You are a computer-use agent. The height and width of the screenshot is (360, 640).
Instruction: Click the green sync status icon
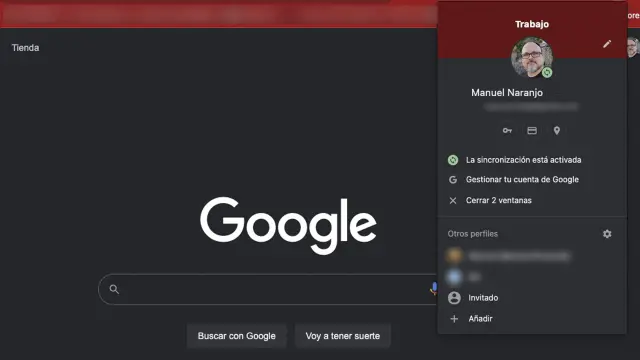point(453,160)
